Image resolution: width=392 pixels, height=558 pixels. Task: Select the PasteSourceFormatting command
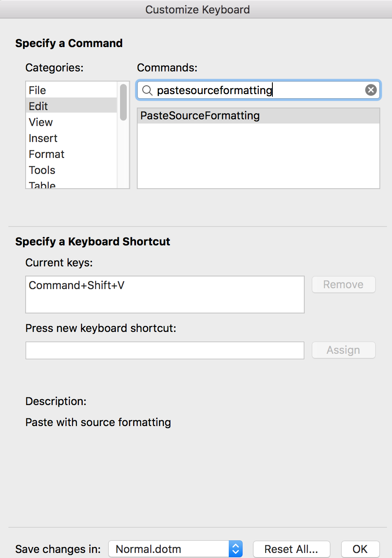point(200,116)
